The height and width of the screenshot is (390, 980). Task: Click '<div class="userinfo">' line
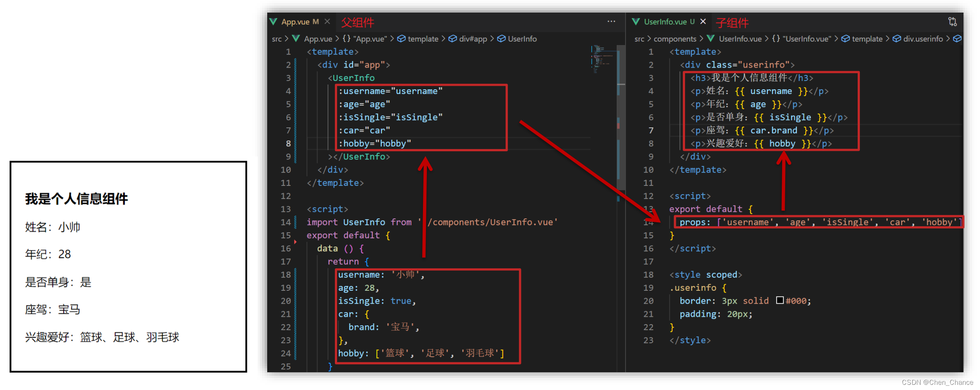click(x=737, y=65)
